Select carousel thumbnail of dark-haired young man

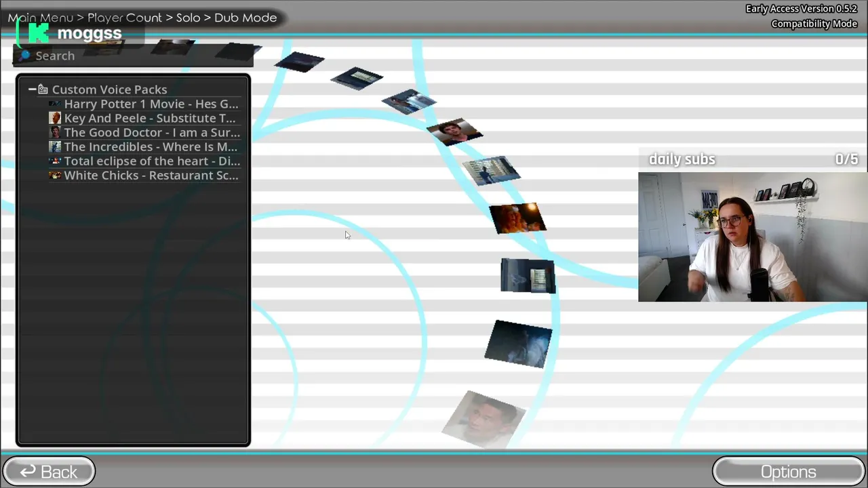pos(454,131)
